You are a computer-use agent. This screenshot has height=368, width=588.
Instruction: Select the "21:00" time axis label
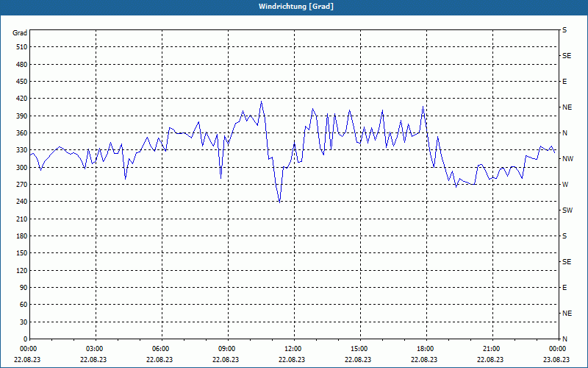coord(492,349)
